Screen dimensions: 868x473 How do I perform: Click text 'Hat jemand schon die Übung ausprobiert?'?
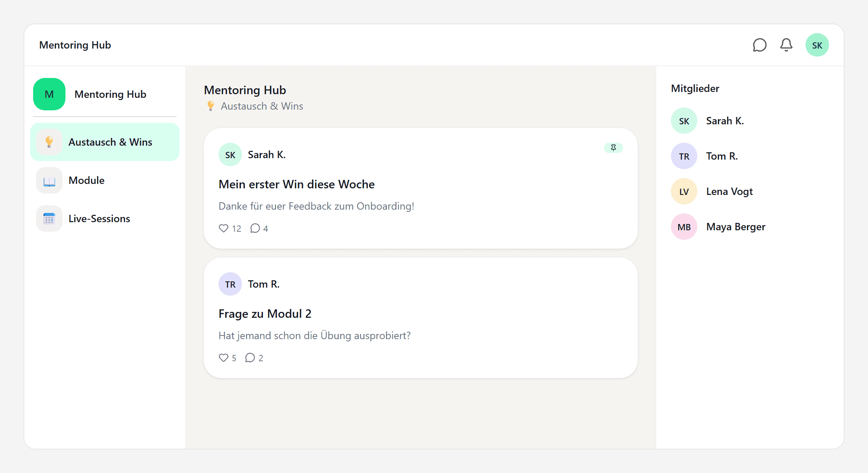point(314,335)
